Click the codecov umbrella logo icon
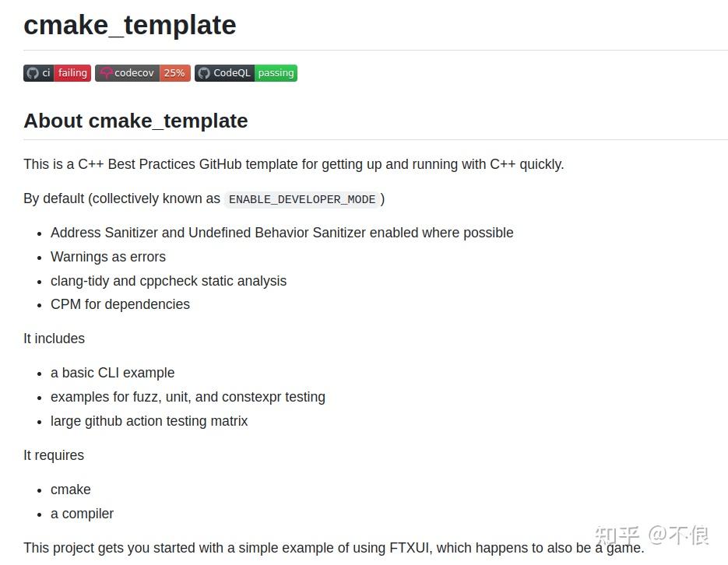This screenshot has height=565, width=728. (x=105, y=73)
